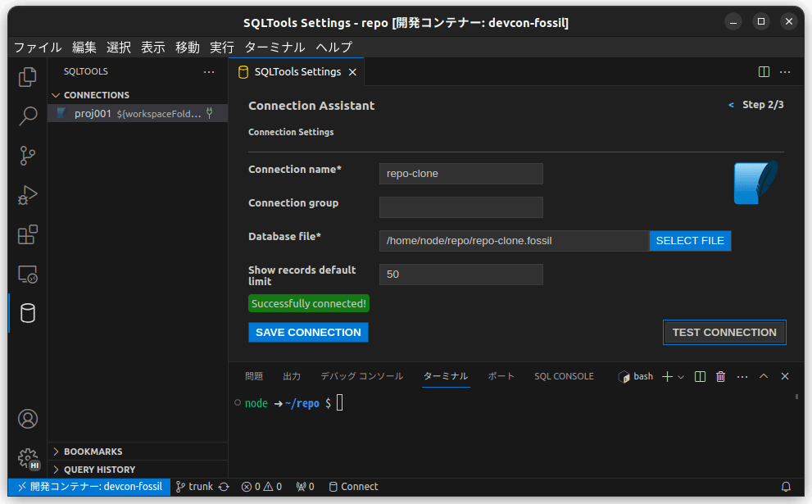Select the ターミナル panel tab

[x=446, y=377]
